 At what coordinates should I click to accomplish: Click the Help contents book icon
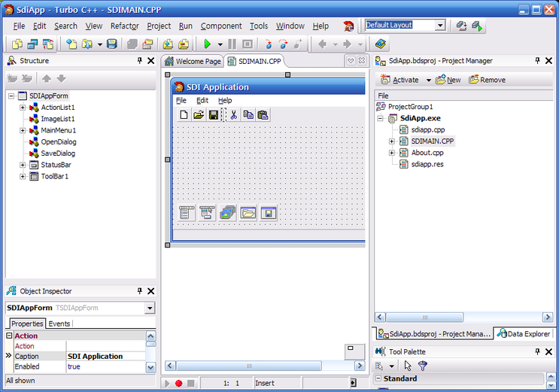point(381,44)
